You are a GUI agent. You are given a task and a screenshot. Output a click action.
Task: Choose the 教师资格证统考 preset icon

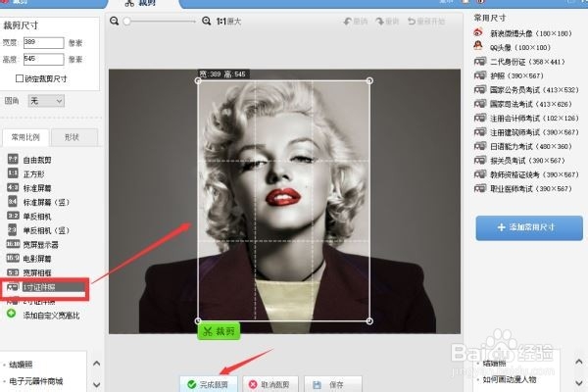(480, 174)
